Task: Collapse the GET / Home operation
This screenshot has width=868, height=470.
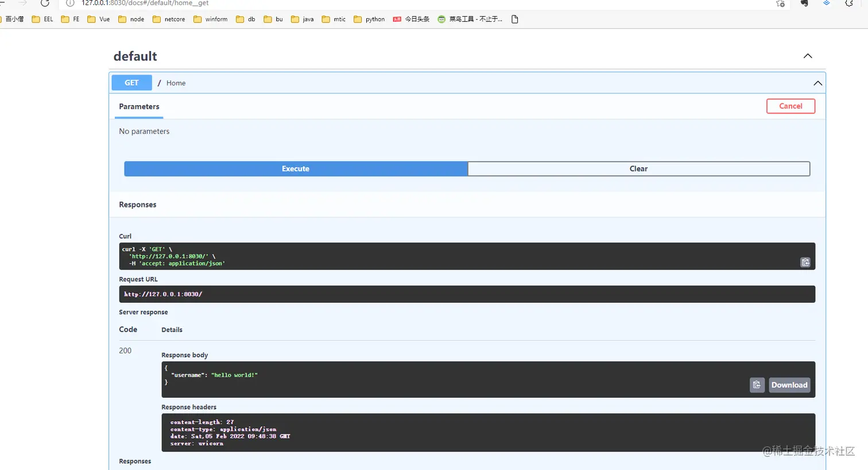Action: point(817,83)
